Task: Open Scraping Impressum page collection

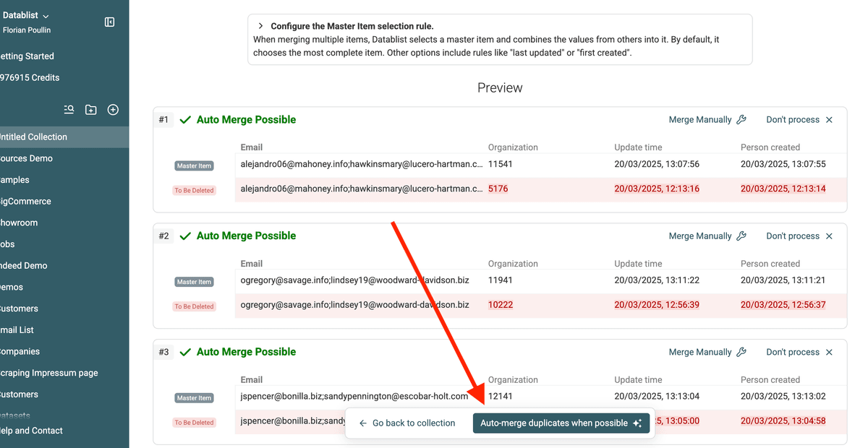Action: [x=48, y=373]
